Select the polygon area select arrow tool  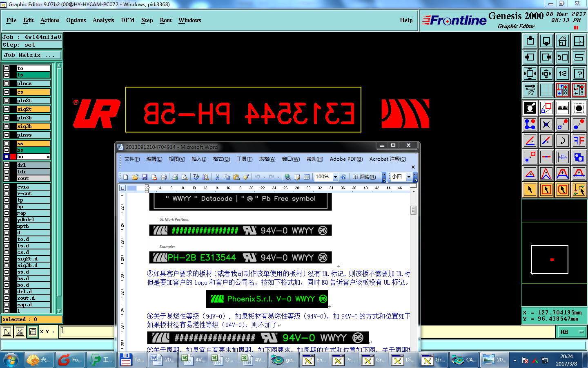563,190
